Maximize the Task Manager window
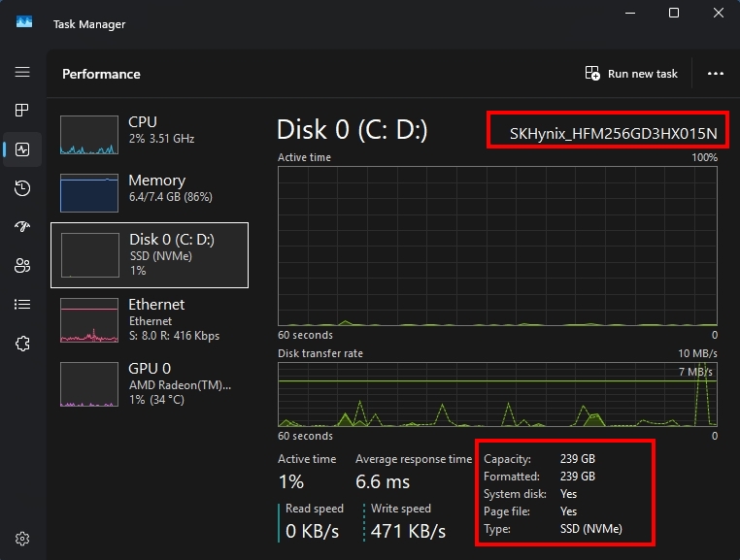This screenshot has width=740, height=560. coord(674,13)
